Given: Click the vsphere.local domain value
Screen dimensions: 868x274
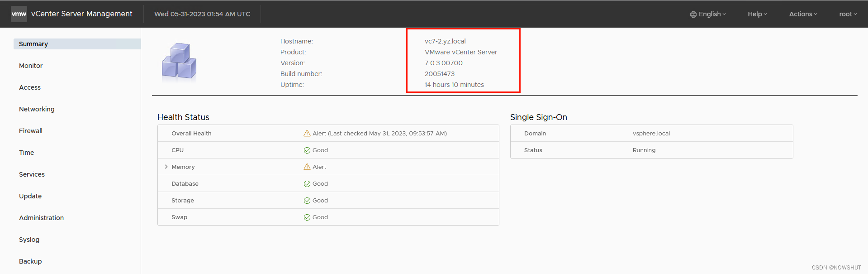Looking at the screenshot, I should click(x=651, y=133).
